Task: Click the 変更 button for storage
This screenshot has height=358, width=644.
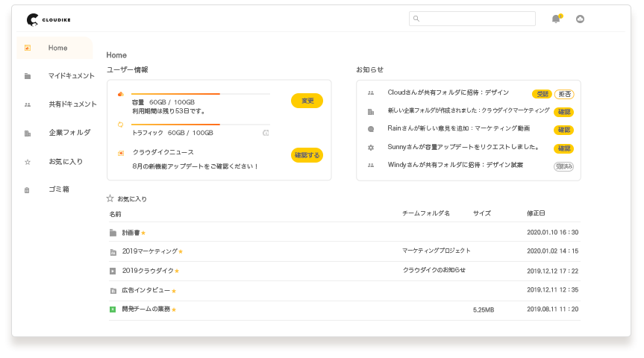Action: point(307,101)
